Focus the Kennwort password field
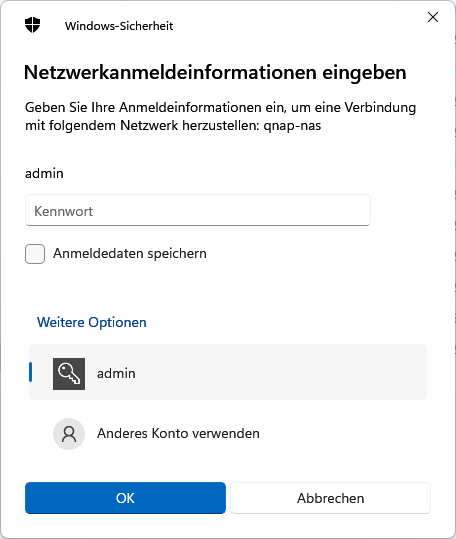456x539 pixels. tap(198, 210)
